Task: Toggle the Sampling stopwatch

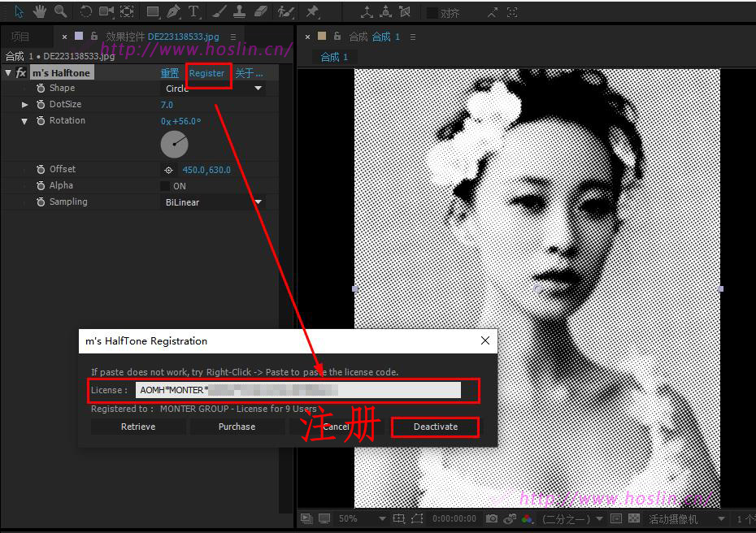Action: [x=41, y=202]
